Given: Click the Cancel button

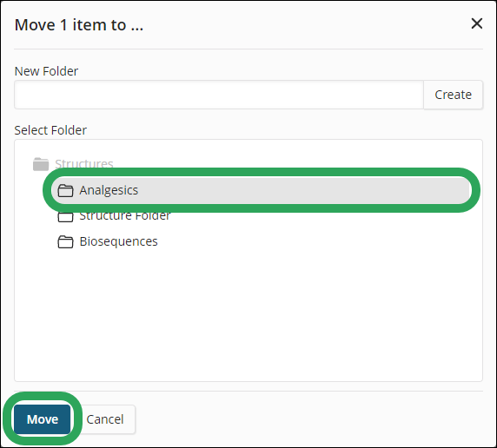Looking at the screenshot, I should [105, 419].
